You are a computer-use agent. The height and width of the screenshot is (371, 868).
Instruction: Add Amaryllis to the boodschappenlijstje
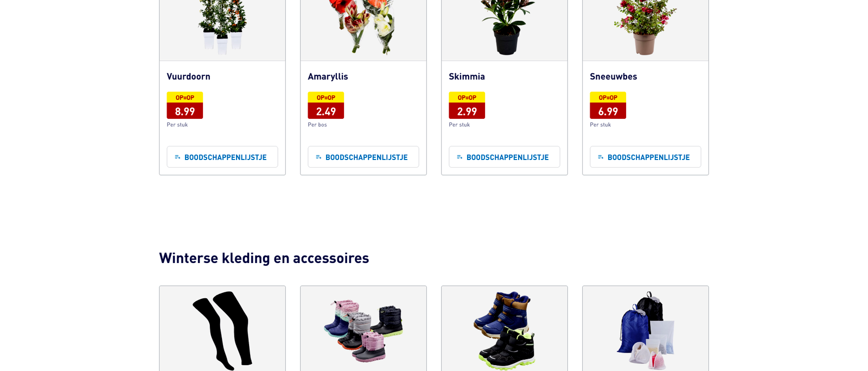[x=363, y=157]
